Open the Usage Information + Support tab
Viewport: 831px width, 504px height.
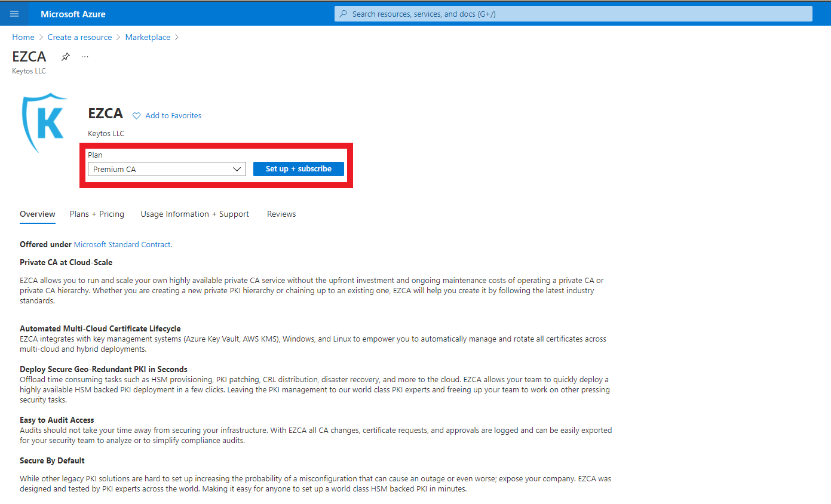coord(195,214)
